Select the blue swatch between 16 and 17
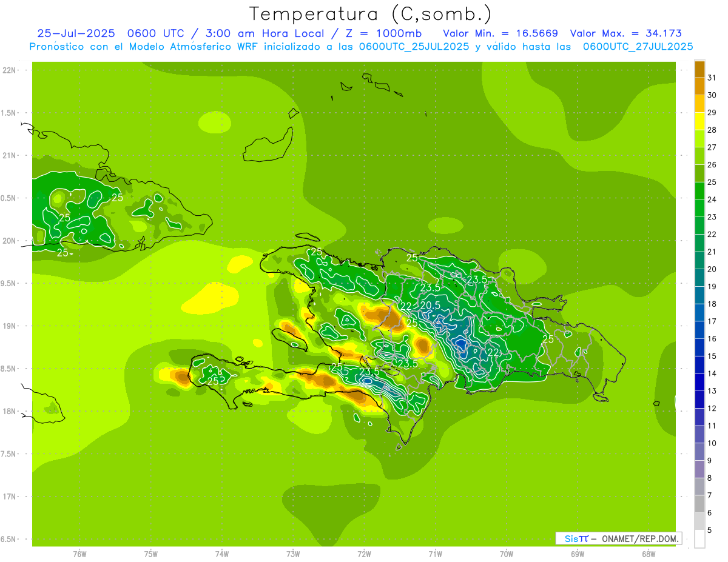728x562 pixels. point(699,330)
